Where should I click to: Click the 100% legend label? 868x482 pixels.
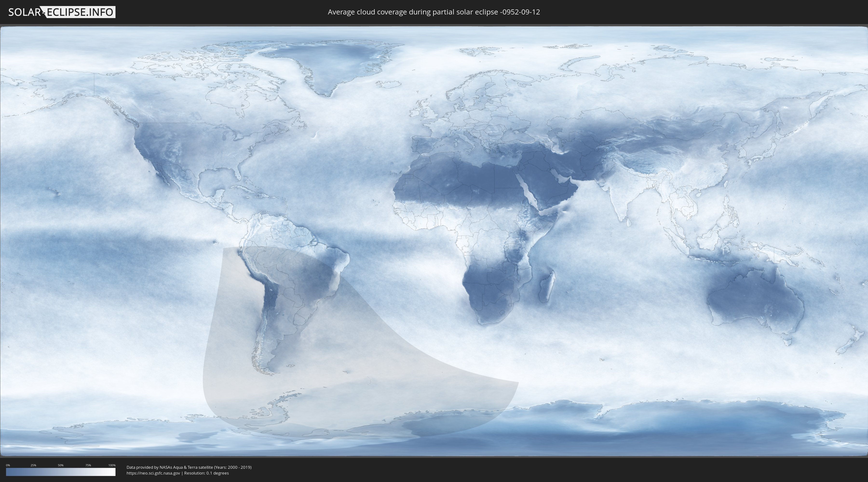coord(112,465)
